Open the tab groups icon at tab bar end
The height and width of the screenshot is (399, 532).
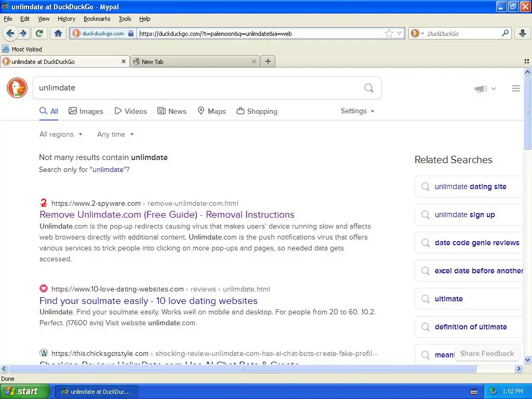[x=527, y=61]
